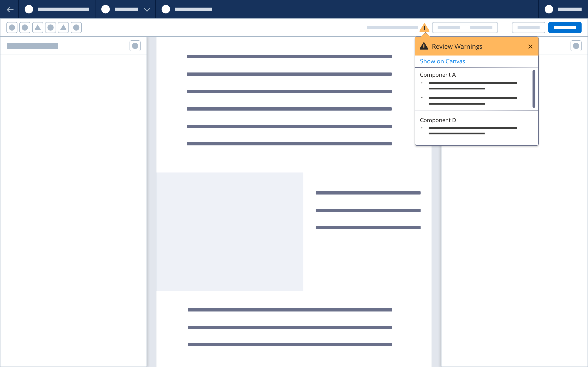Expand the dropdown next to second nav item
Screen dimensions: 588x367
(147, 9)
